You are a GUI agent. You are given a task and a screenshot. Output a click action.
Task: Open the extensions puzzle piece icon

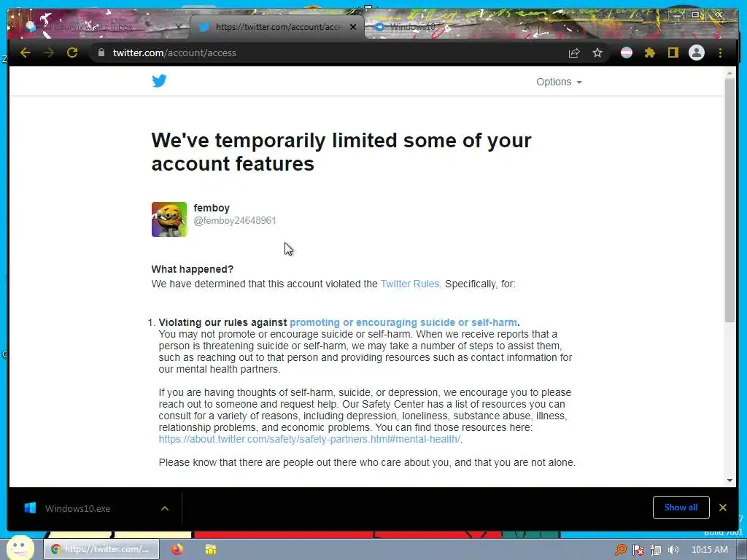click(x=650, y=52)
